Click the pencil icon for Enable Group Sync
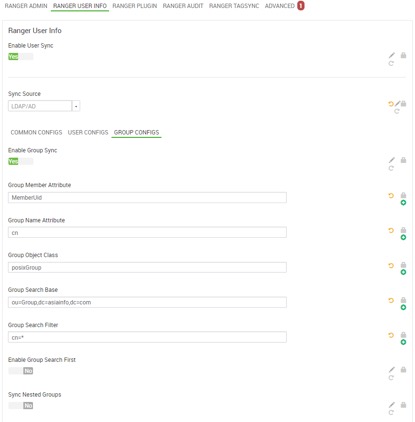Viewport: 415px width, 422px height. coord(392,160)
